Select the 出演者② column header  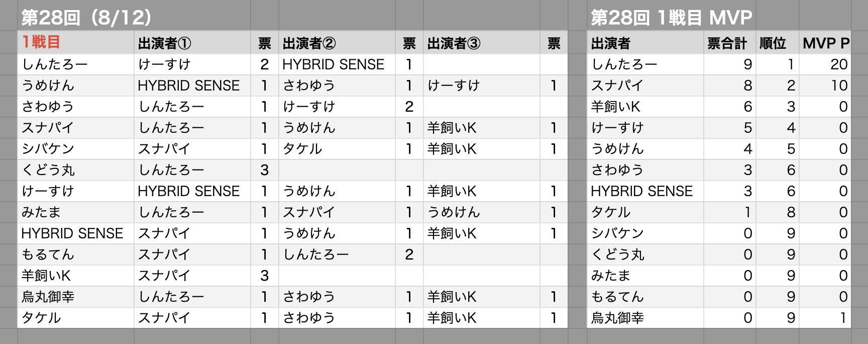click(x=337, y=43)
